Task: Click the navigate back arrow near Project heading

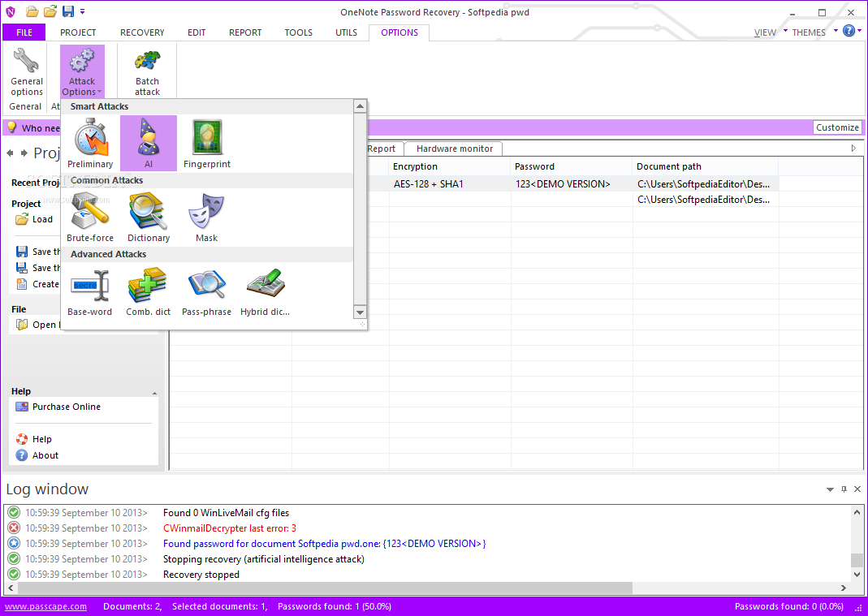Action: click(10, 153)
